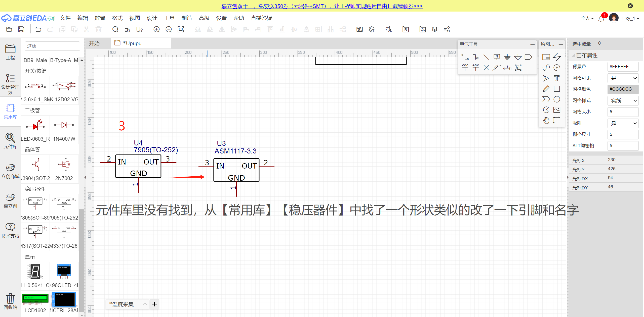Viewport: 644px width, 317px height.
Task: Open the 网格可见 dropdown
Action: pyautogui.click(x=623, y=78)
